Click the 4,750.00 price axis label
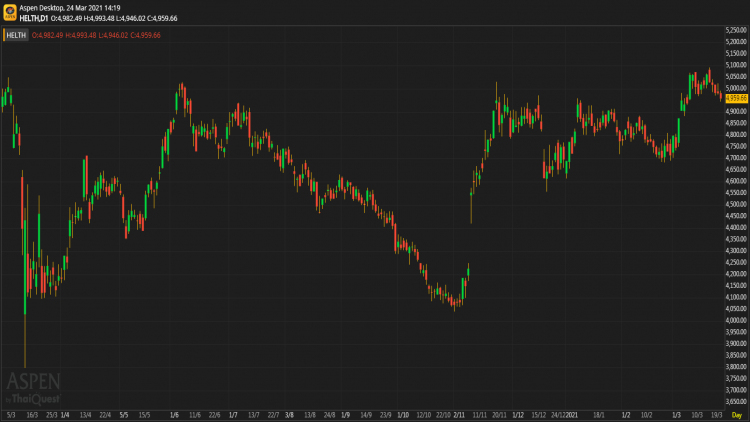The height and width of the screenshot is (422, 750). click(x=736, y=146)
